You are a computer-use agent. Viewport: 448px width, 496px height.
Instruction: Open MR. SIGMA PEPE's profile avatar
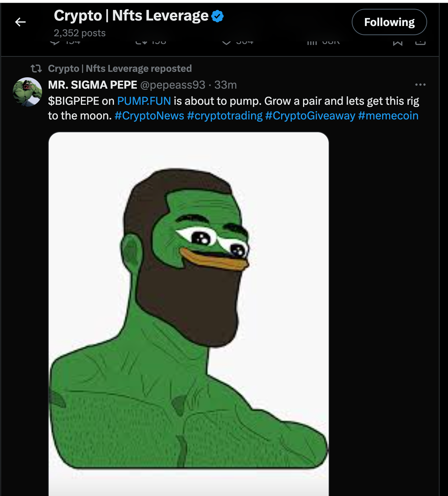click(29, 90)
